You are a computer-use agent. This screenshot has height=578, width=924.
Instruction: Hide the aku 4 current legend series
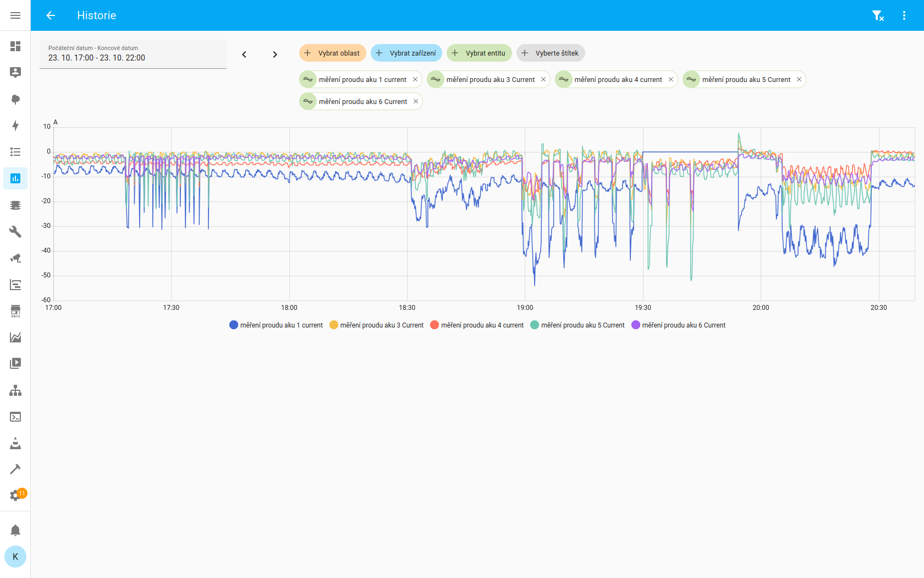(x=476, y=325)
